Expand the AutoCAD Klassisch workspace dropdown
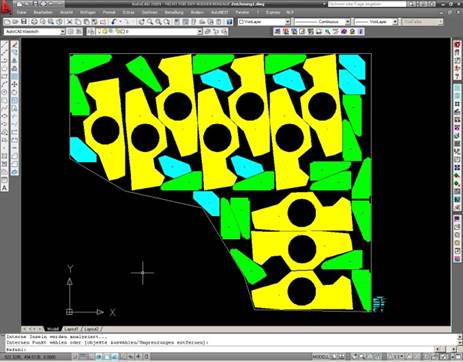The image size is (463, 362). click(x=63, y=32)
